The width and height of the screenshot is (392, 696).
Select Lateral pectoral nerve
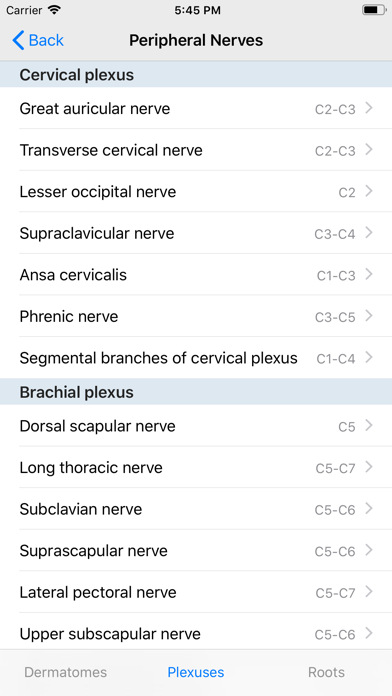tap(196, 592)
